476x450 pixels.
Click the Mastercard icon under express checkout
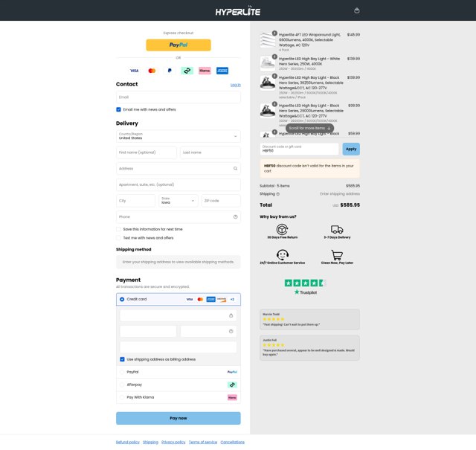tap(152, 71)
